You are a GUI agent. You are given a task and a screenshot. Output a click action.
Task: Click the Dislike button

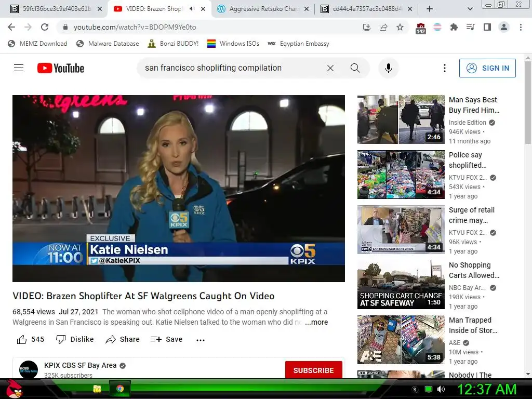coord(75,339)
